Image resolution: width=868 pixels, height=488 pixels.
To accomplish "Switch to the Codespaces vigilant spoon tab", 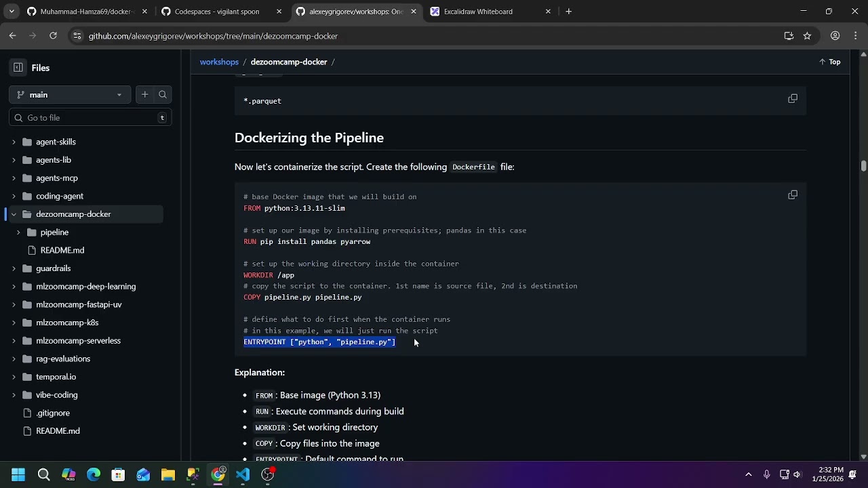I will [x=217, y=12].
